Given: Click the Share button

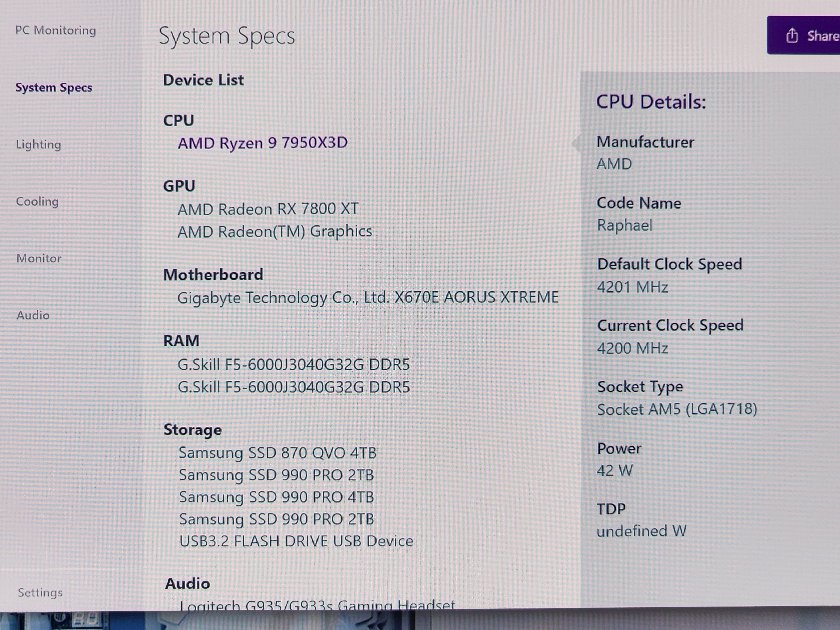Looking at the screenshot, I should click(x=803, y=35).
